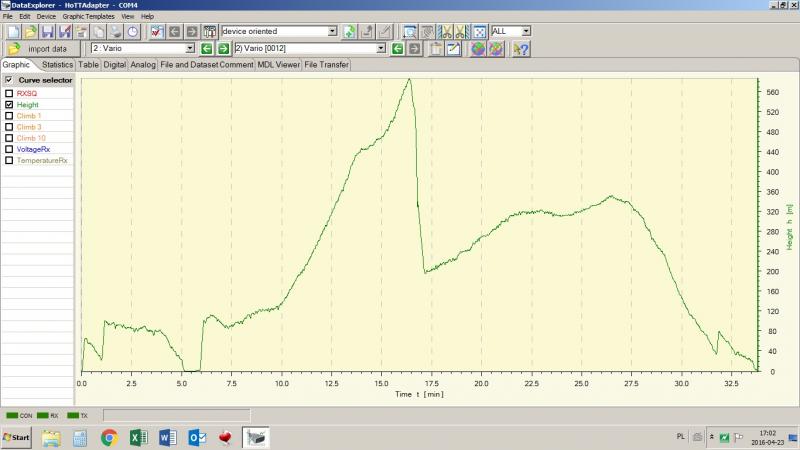Click the import data button

point(40,48)
